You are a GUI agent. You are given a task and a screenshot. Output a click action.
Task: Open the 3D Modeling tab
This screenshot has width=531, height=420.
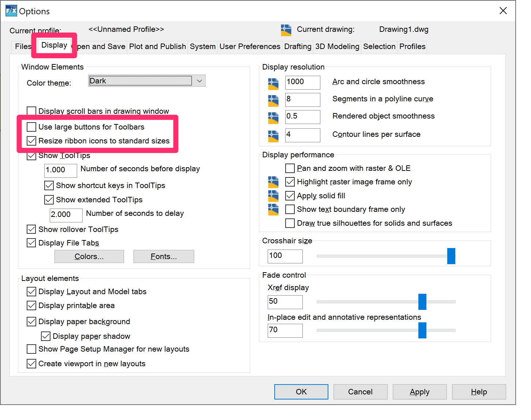pyautogui.click(x=337, y=47)
